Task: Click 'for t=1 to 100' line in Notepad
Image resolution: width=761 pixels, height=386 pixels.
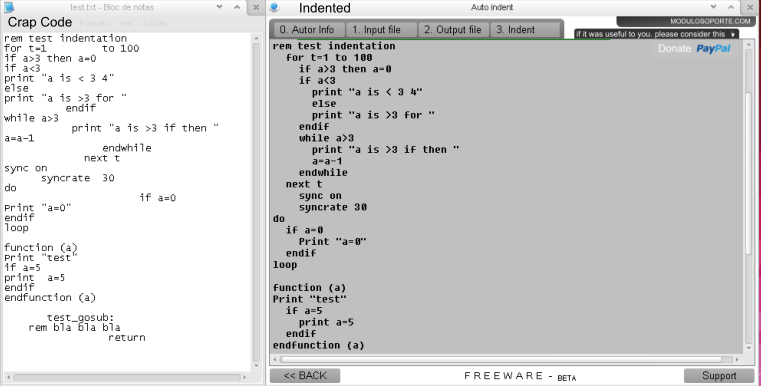Action: tap(72, 49)
